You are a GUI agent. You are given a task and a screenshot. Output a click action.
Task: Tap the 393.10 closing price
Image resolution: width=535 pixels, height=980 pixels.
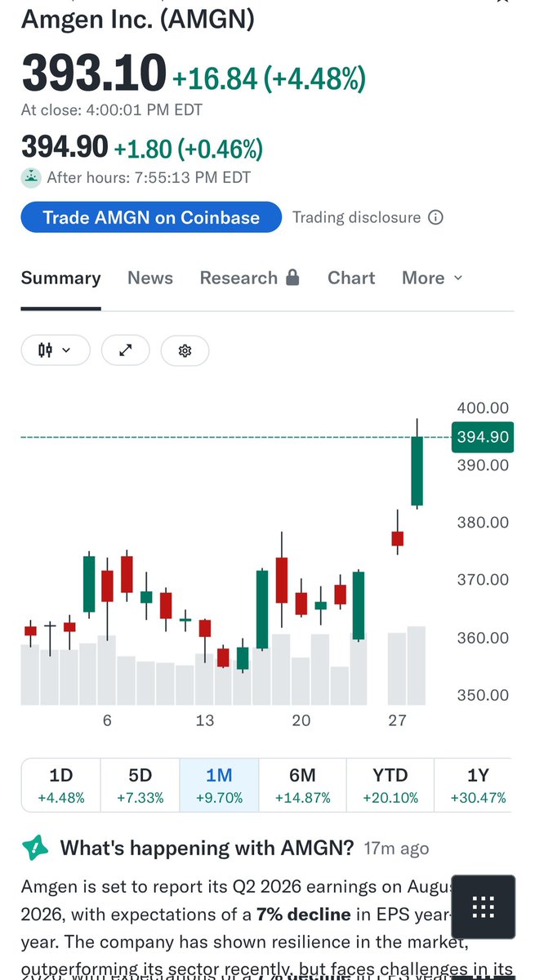[x=94, y=73]
